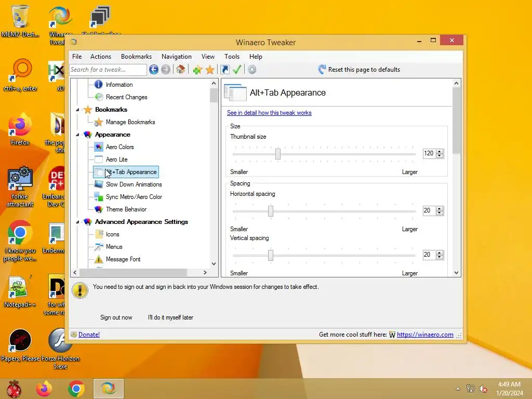Viewport: 532px width, 399px height.
Task: Add bookmark with green plus star icon
Action: (197, 70)
